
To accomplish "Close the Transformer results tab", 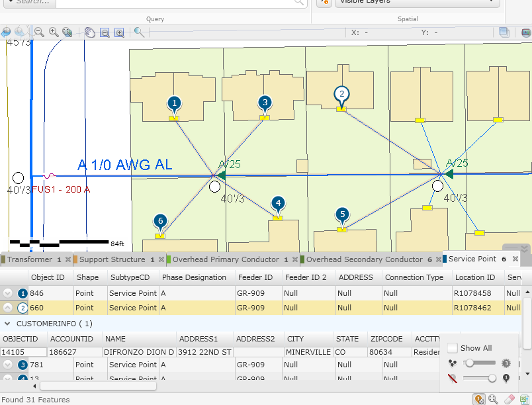I will 68,260.
